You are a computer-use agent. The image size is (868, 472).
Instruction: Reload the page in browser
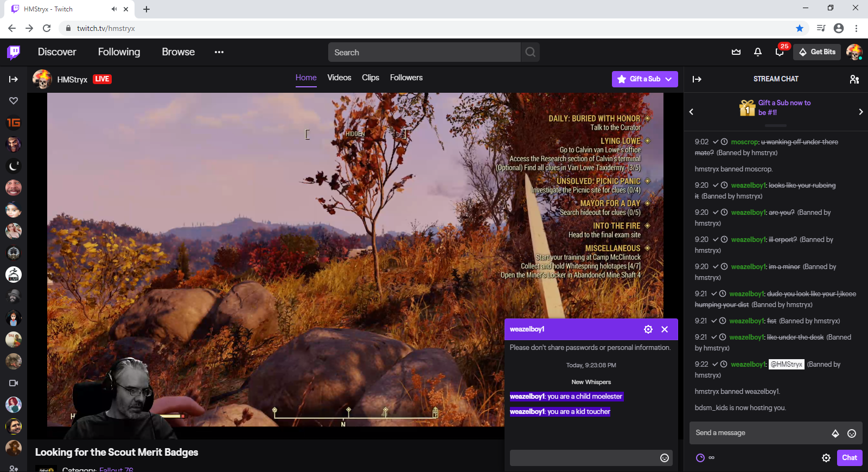47,28
